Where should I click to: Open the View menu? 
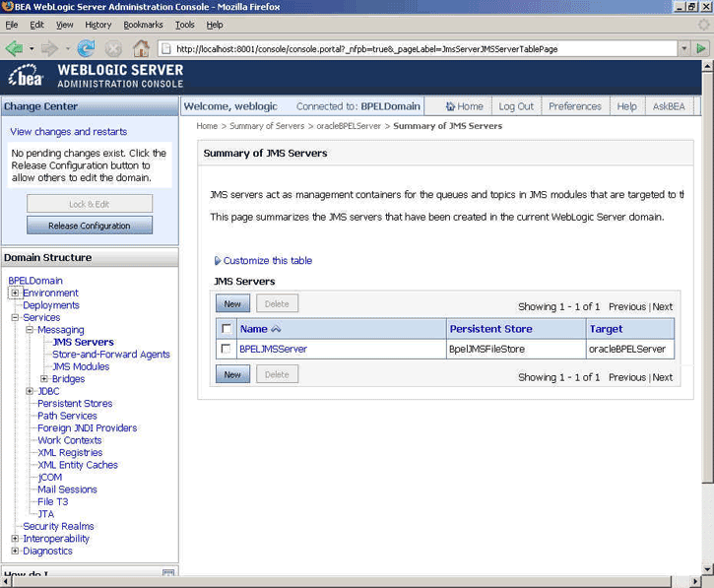pos(65,25)
